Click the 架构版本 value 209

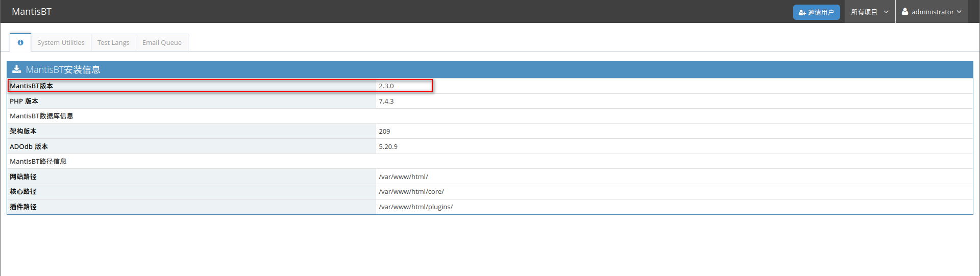coord(384,131)
